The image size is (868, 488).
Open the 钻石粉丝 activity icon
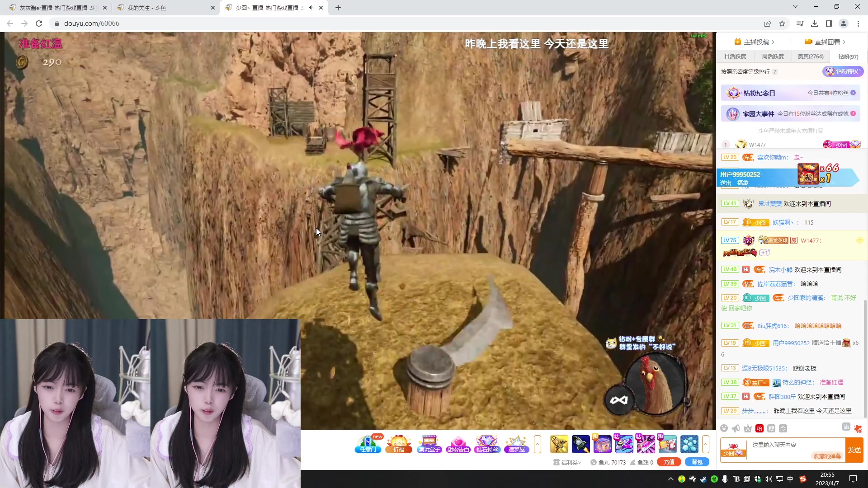487,444
